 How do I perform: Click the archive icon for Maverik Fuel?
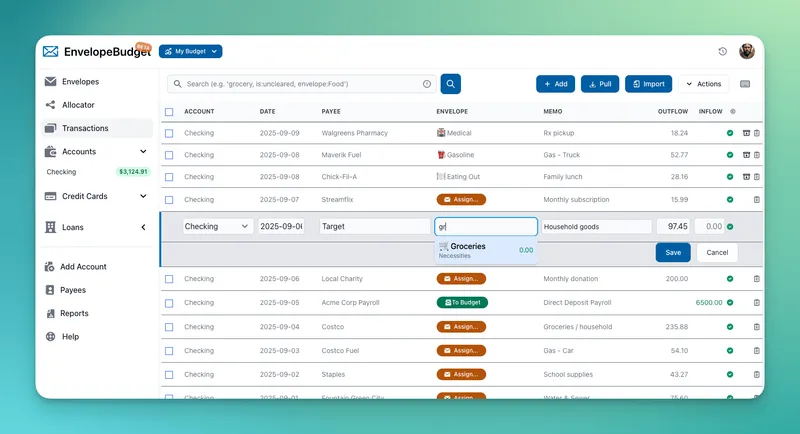[x=746, y=155]
